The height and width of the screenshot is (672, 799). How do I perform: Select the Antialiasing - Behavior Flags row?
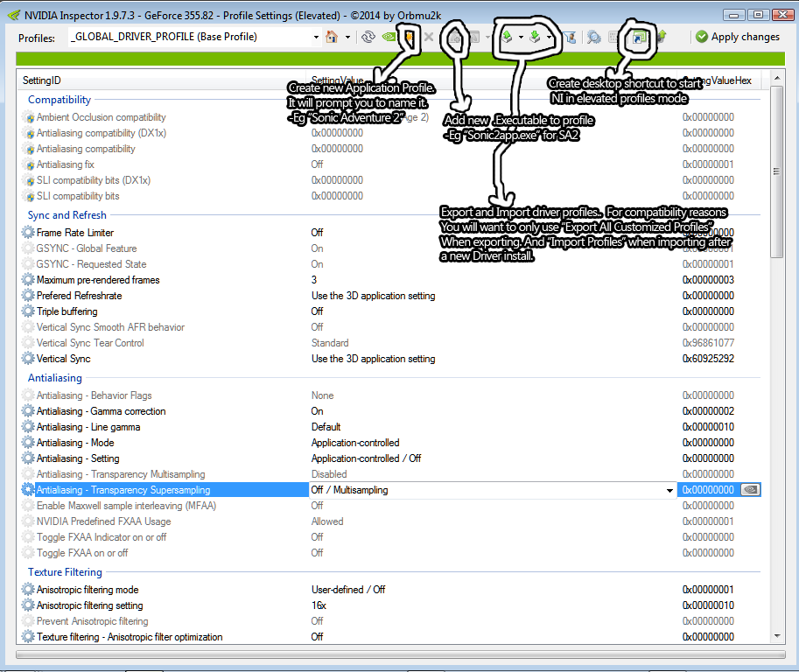coord(95,395)
